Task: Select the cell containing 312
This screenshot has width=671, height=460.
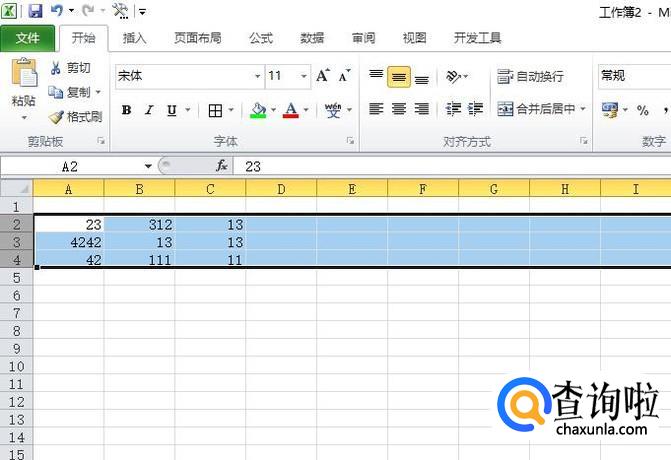Action: tap(140, 225)
